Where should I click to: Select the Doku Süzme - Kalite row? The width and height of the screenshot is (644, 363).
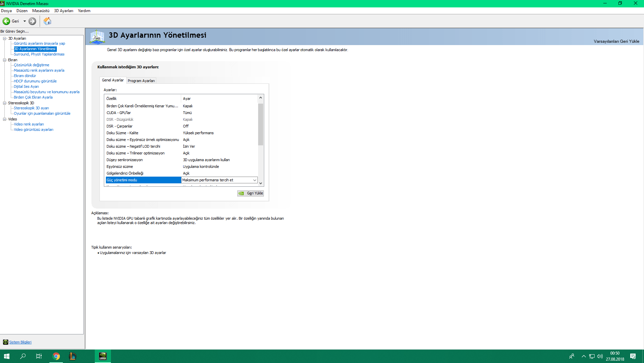point(182,133)
